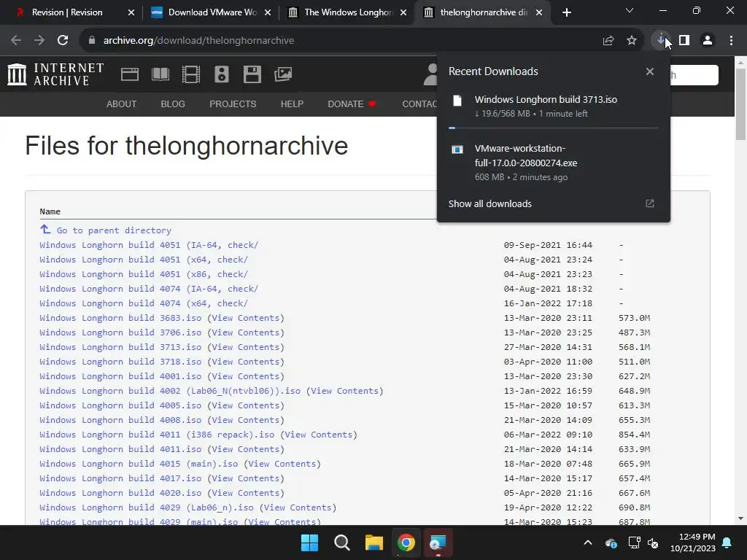Click the 568.1M size for build 3713.iso
The width and height of the screenshot is (747, 560).
[x=634, y=347]
